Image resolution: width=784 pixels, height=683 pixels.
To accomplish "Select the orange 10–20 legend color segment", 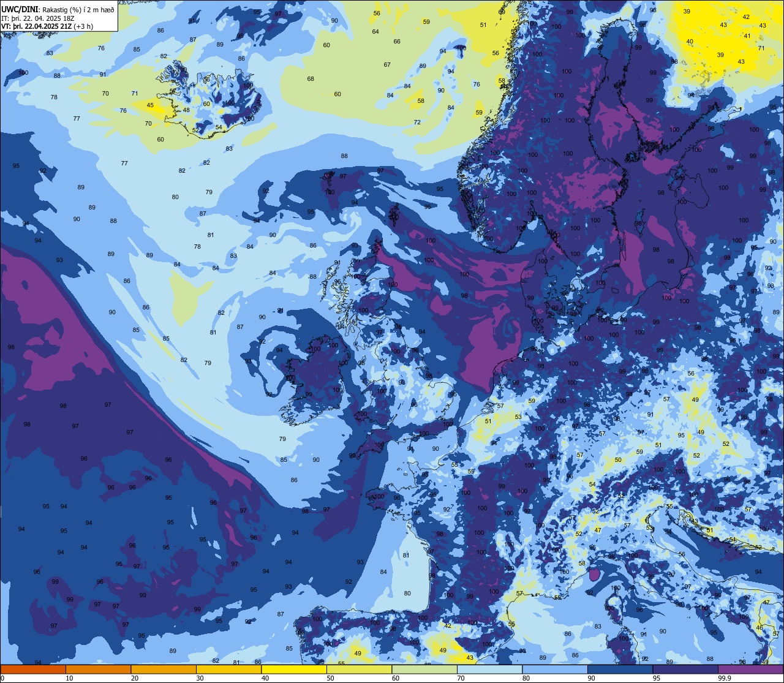I will [98, 669].
